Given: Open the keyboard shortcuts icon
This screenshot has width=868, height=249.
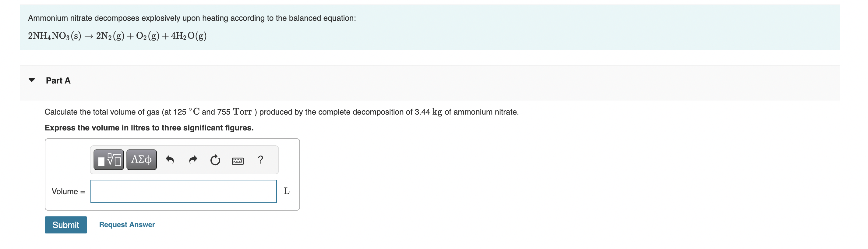Looking at the screenshot, I should 238,161.
